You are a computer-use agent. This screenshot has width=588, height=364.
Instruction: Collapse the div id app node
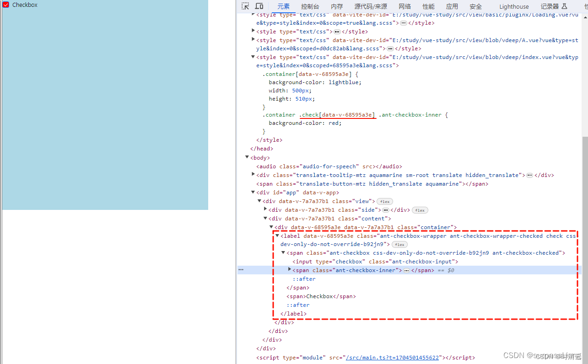click(253, 192)
